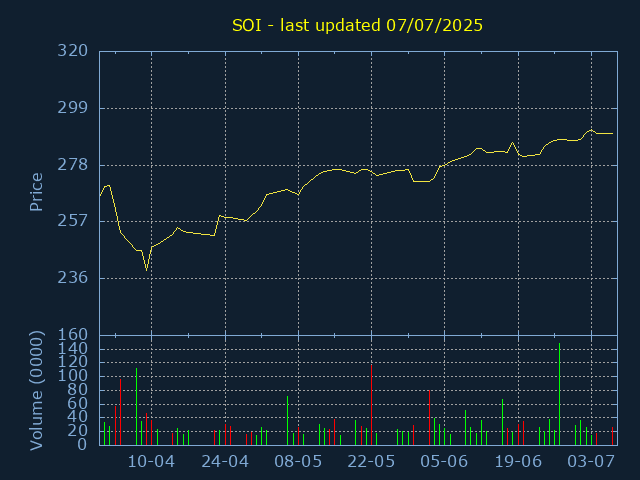Screen dimensions: 640x480
Task: Click the date label 24-04
Action: [x=225, y=462]
